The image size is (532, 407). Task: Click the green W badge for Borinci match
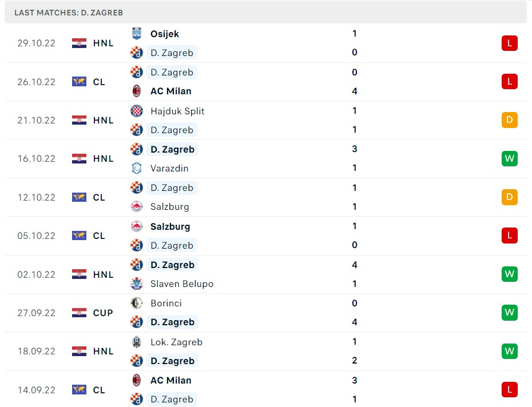(x=509, y=313)
